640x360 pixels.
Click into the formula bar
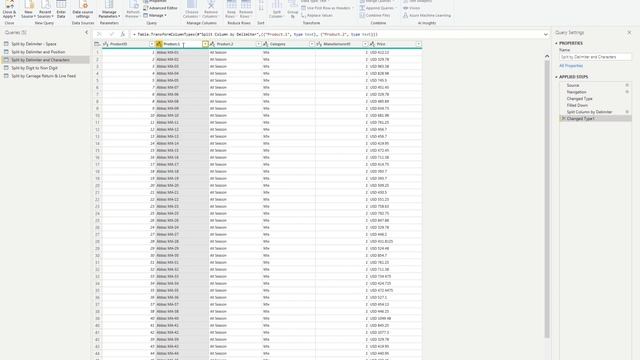[x=337, y=34]
